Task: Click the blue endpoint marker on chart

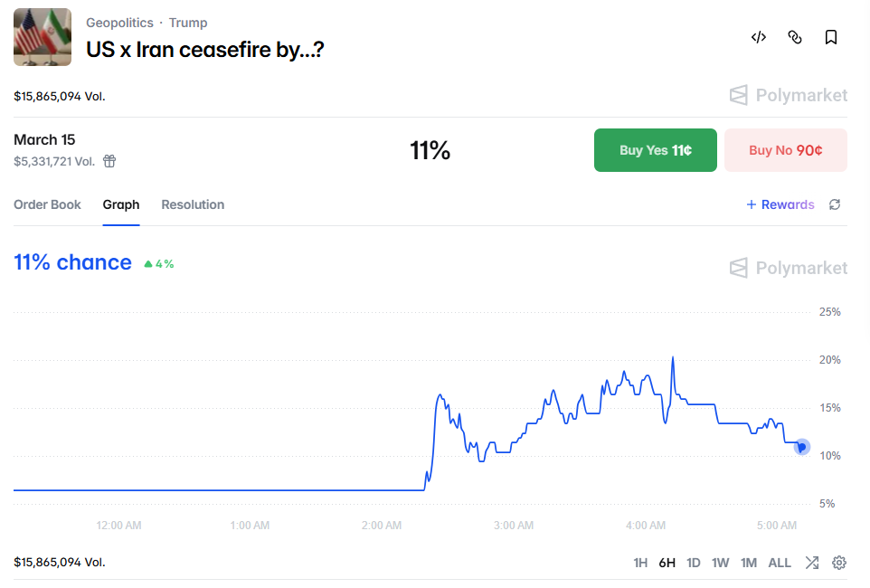Action: point(801,446)
